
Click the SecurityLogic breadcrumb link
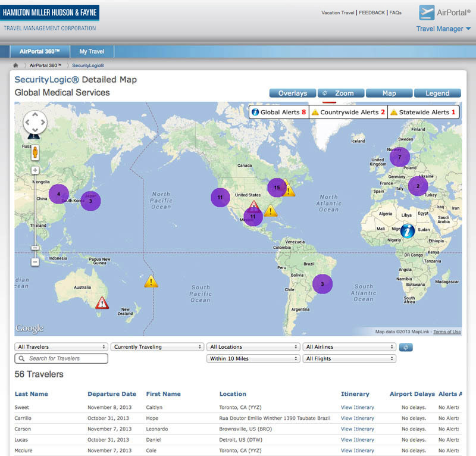[88, 65]
